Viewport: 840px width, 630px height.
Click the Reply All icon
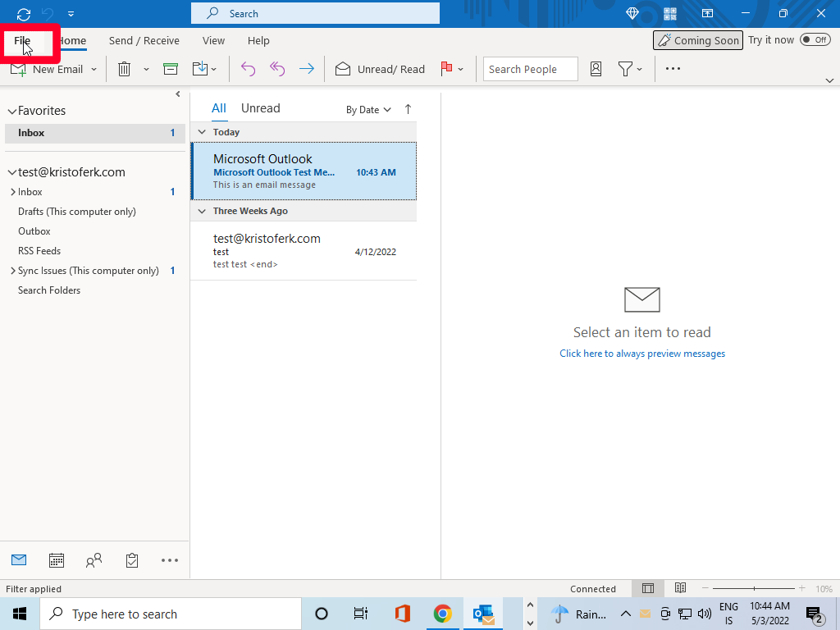[x=277, y=70]
